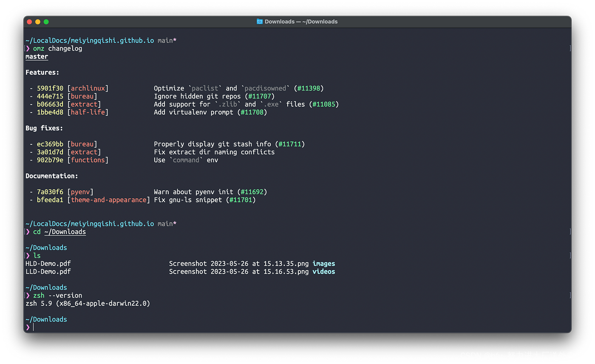Maximize the terminal with the green button
Image resolution: width=595 pixels, height=364 pixels.
tap(46, 22)
